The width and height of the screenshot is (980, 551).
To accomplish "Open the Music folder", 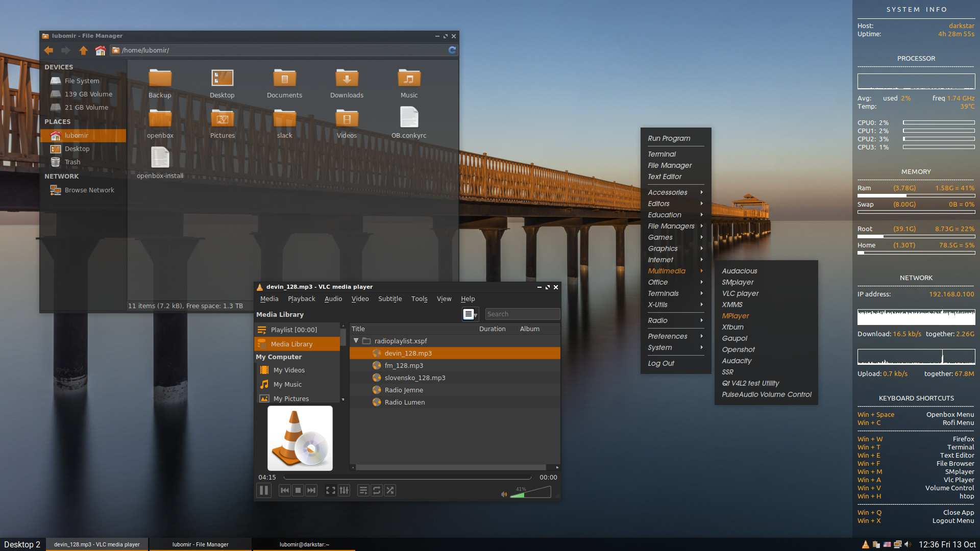I will [409, 83].
